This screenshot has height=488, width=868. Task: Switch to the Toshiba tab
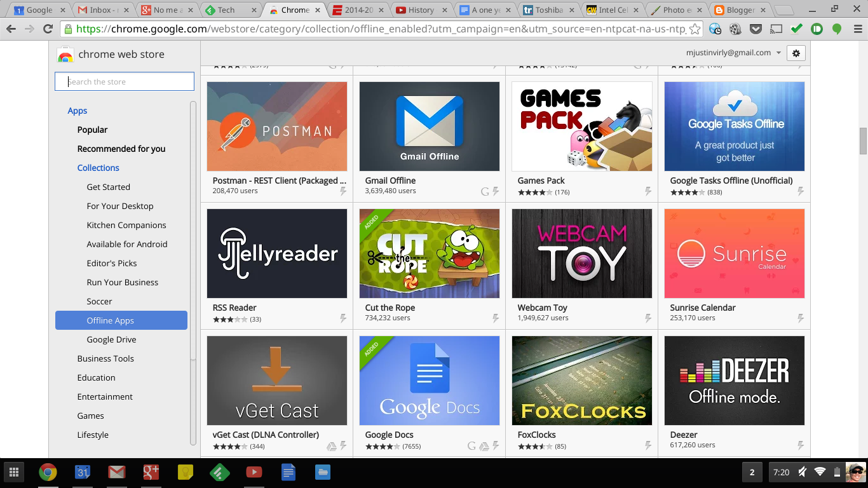547,10
